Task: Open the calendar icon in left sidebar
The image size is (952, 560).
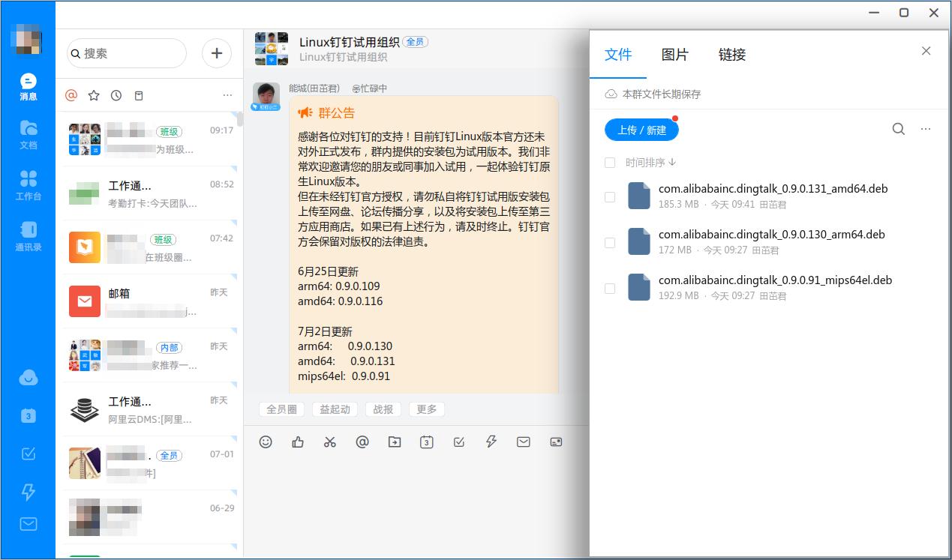Action: [29, 416]
